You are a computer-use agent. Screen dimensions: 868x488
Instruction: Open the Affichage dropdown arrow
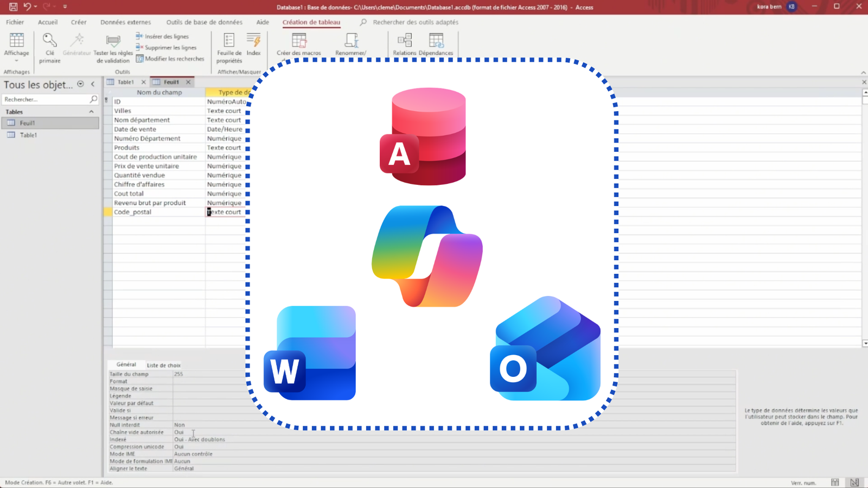[x=16, y=61]
